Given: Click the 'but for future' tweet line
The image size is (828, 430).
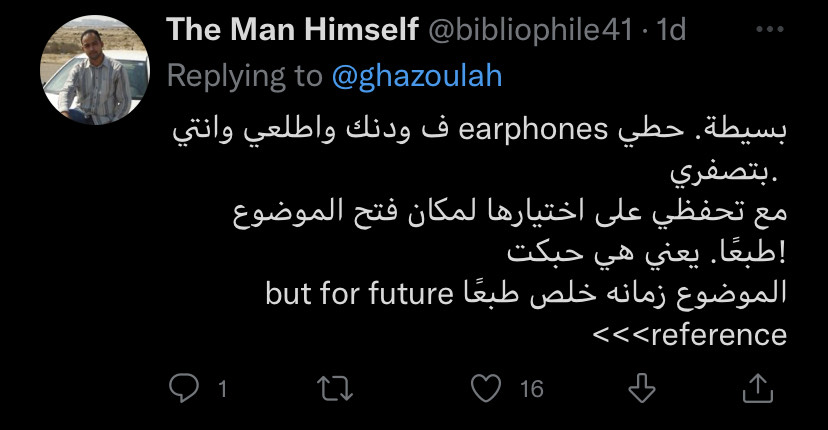Looking at the screenshot, I should tap(526, 293).
